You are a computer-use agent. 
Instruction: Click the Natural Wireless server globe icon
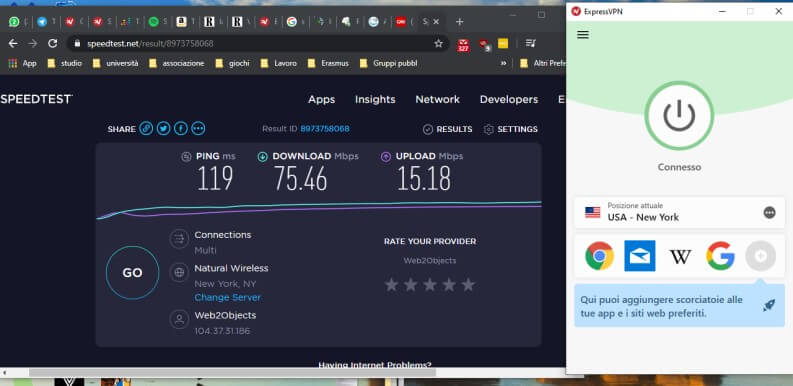pos(179,273)
